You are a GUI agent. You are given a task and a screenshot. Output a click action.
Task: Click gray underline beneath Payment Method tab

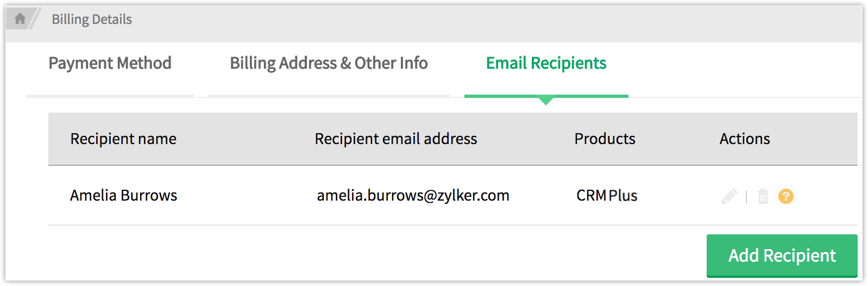(110, 96)
